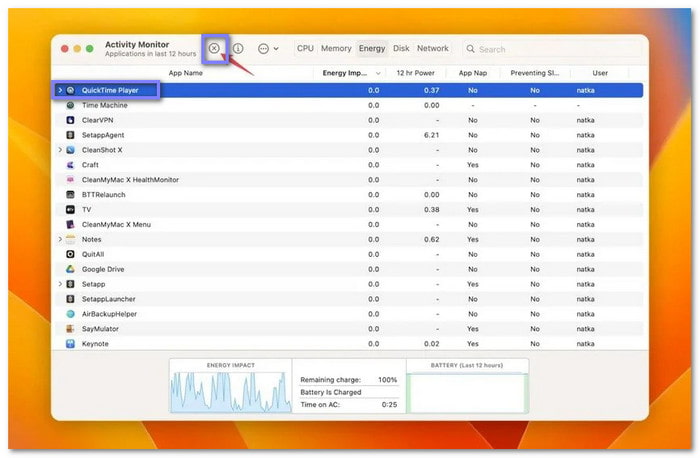This screenshot has height=458, width=700.
Task: Switch to the Memory tab
Action: (x=336, y=48)
